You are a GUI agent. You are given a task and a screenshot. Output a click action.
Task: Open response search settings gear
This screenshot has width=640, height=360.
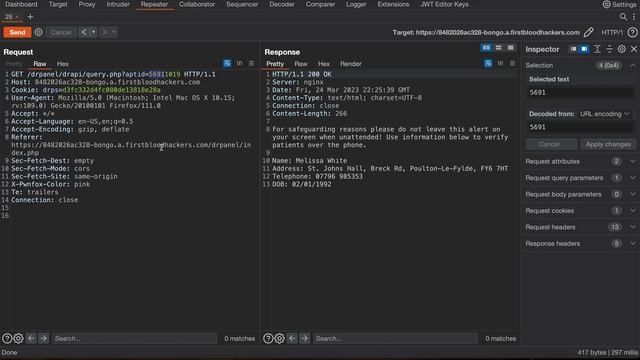coord(280,338)
